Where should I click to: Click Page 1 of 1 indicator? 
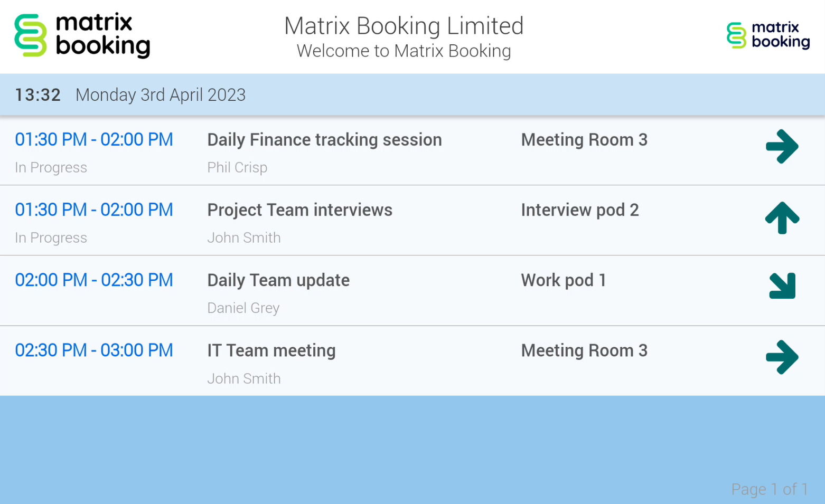[x=769, y=489]
